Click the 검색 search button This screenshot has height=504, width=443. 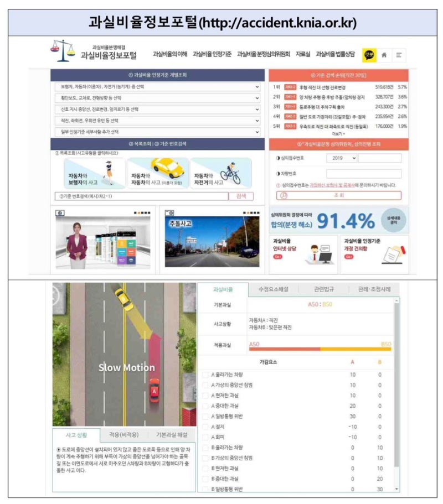[241, 196]
